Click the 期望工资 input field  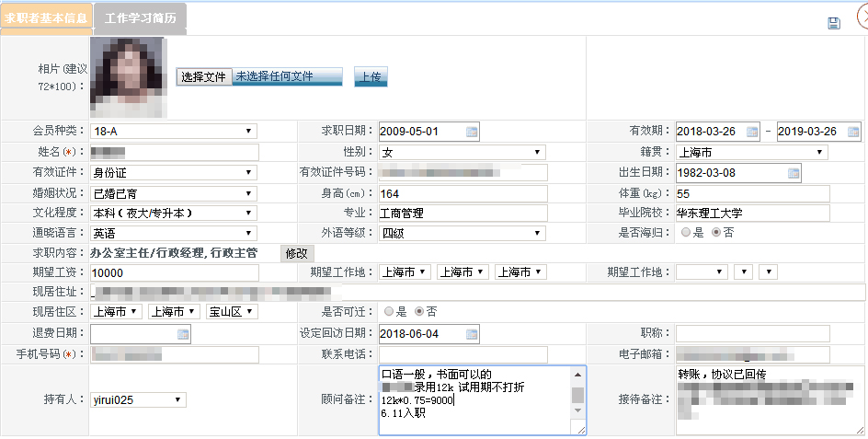[175, 272]
